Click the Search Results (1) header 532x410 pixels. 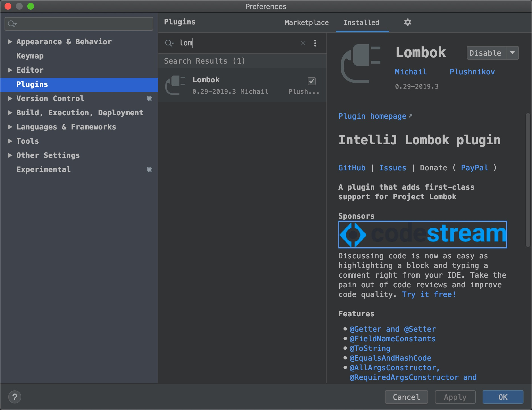click(204, 61)
